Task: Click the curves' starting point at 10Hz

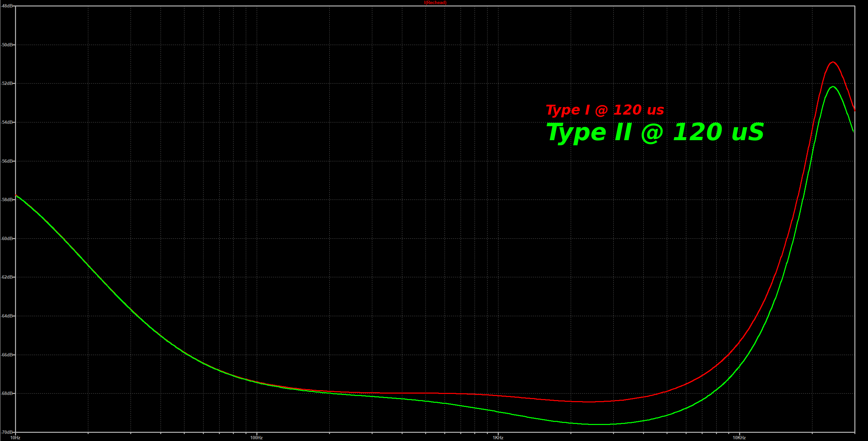Action: pos(16,195)
